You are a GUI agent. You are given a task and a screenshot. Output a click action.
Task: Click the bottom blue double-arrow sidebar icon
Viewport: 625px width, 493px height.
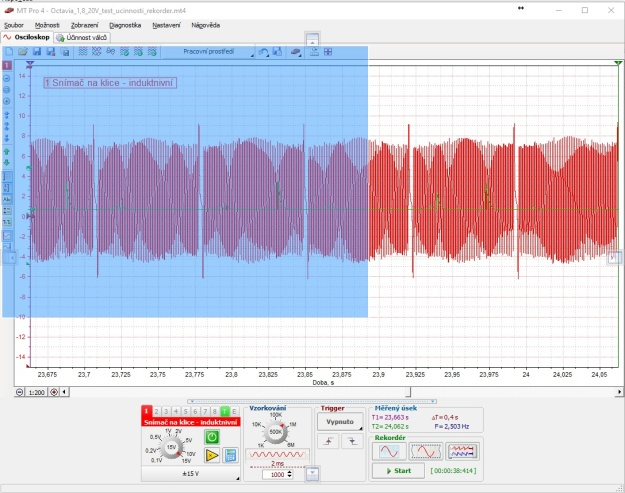7,138
